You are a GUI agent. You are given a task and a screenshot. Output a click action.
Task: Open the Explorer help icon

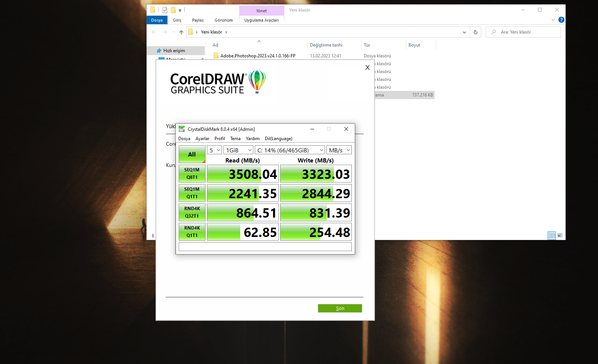(x=561, y=20)
